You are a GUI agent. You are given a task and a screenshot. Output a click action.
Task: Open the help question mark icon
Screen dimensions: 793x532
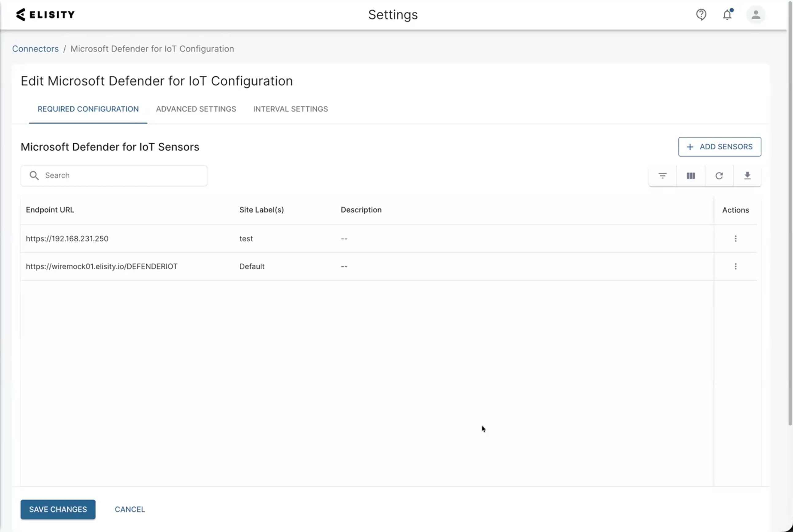pyautogui.click(x=701, y=15)
